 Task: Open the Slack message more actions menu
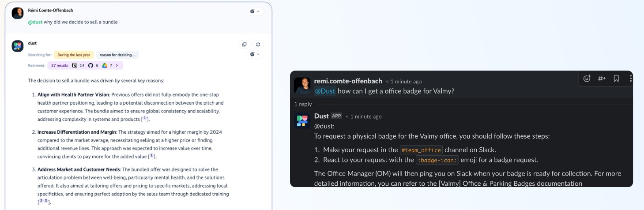tap(630, 79)
